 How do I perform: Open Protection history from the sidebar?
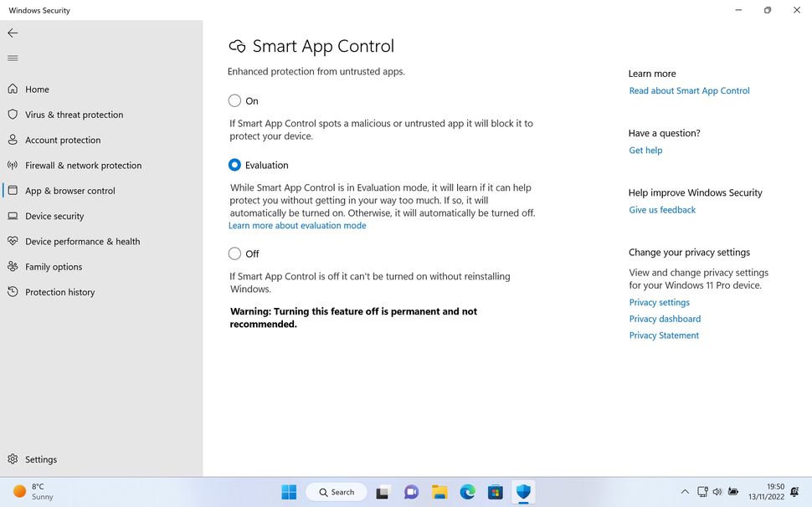[13, 291]
